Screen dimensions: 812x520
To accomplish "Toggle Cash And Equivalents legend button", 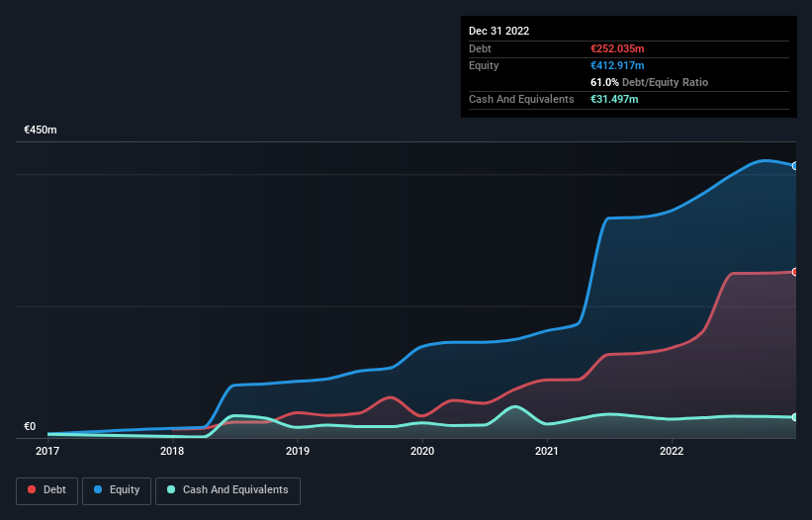I will 227,490.
